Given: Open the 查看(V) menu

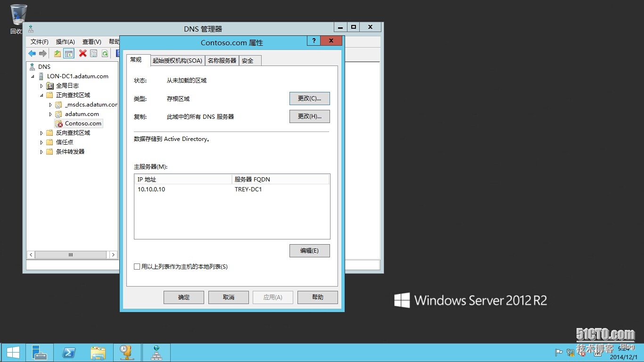Looking at the screenshot, I should tap(92, 42).
